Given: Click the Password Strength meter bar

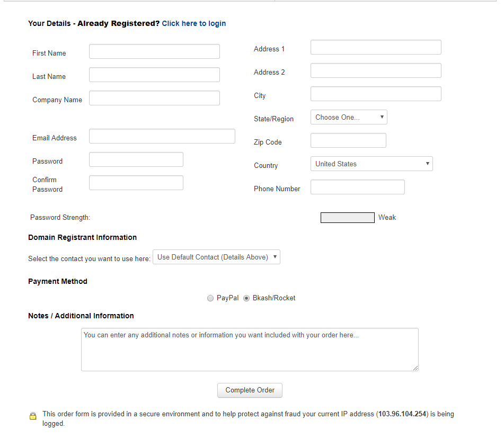Looking at the screenshot, I should [347, 218].
